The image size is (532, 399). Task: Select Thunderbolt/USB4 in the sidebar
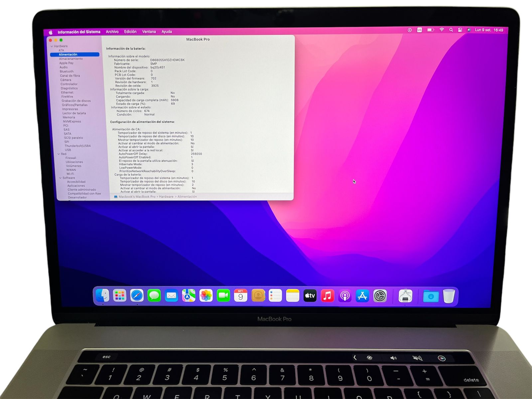pos(77,146)
